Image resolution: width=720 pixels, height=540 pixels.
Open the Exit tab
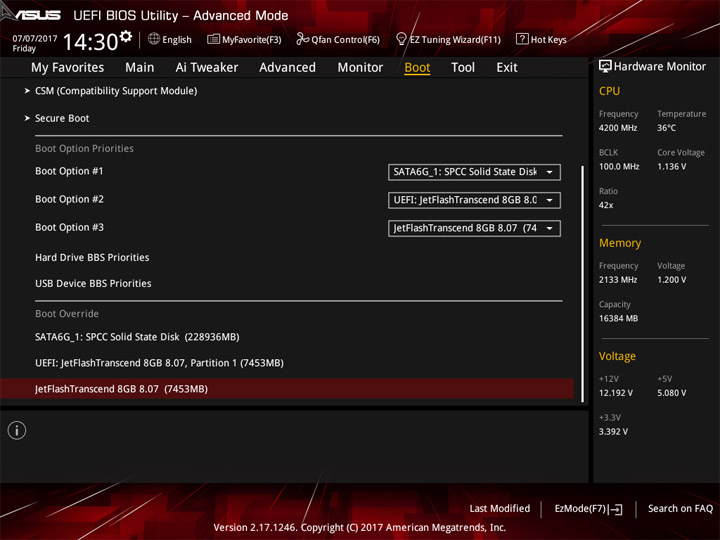click(x=507, y=68)
